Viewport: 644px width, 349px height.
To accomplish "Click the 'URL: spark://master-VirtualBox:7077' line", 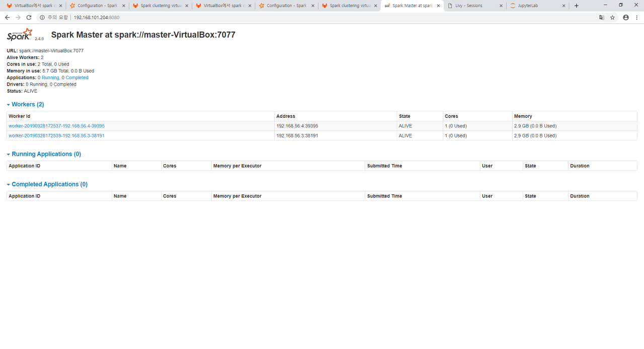I will (x=45, y=51).
